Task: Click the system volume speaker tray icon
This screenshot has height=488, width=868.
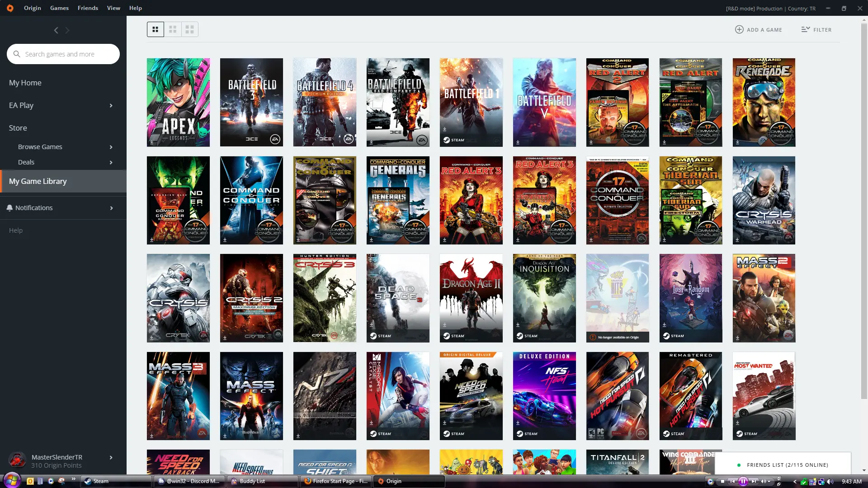Action: point(830,482)
